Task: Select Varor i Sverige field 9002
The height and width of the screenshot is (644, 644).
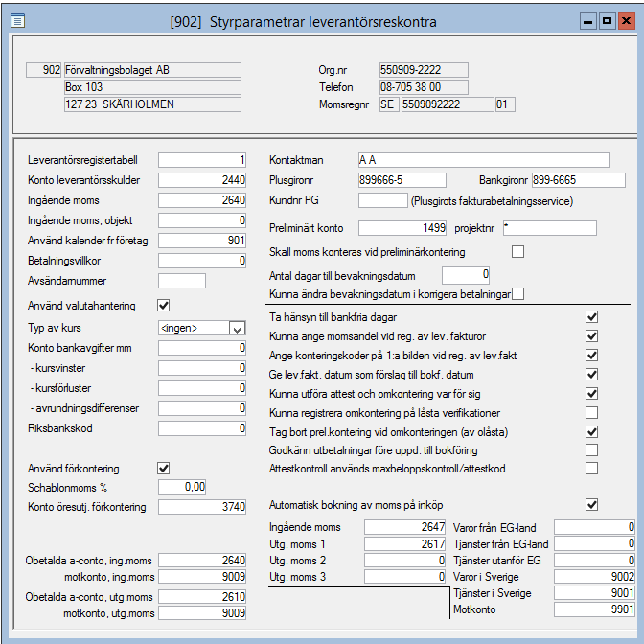Action: tap(595, 577)
